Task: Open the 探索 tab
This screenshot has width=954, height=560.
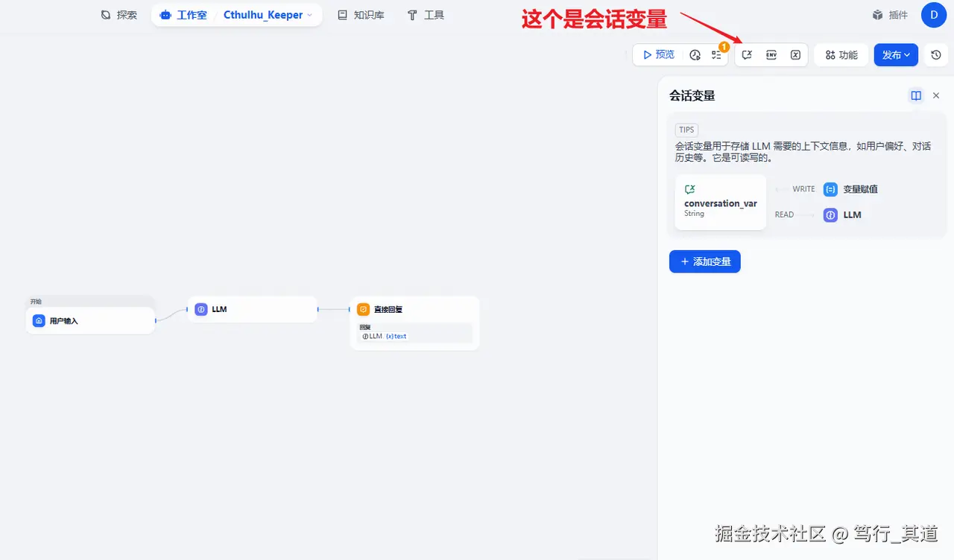Action: [x=119, y=15]
